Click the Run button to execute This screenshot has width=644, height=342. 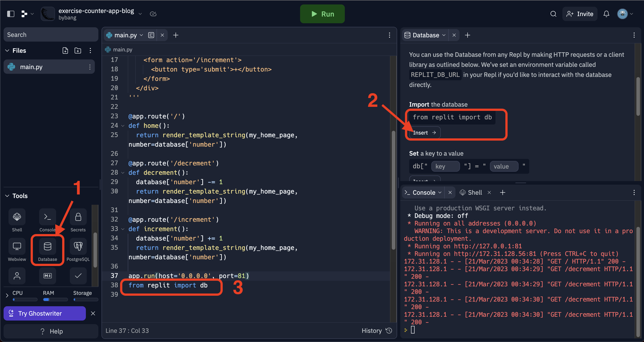pos(322,14)
